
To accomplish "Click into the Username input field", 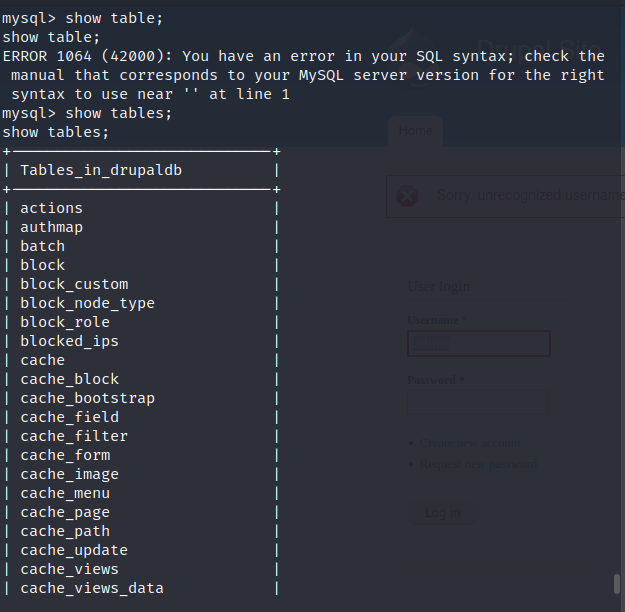I will coord(478,344).
